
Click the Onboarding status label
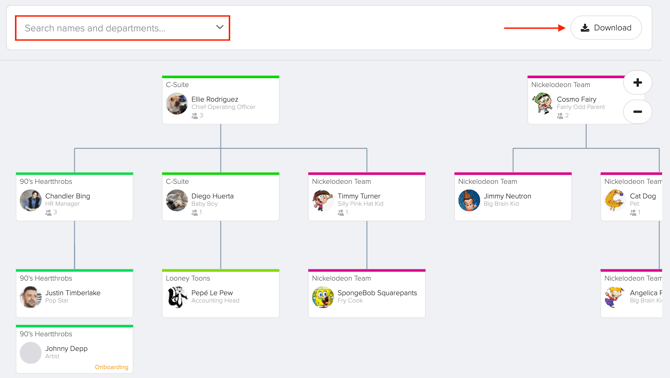pos(111,367)
